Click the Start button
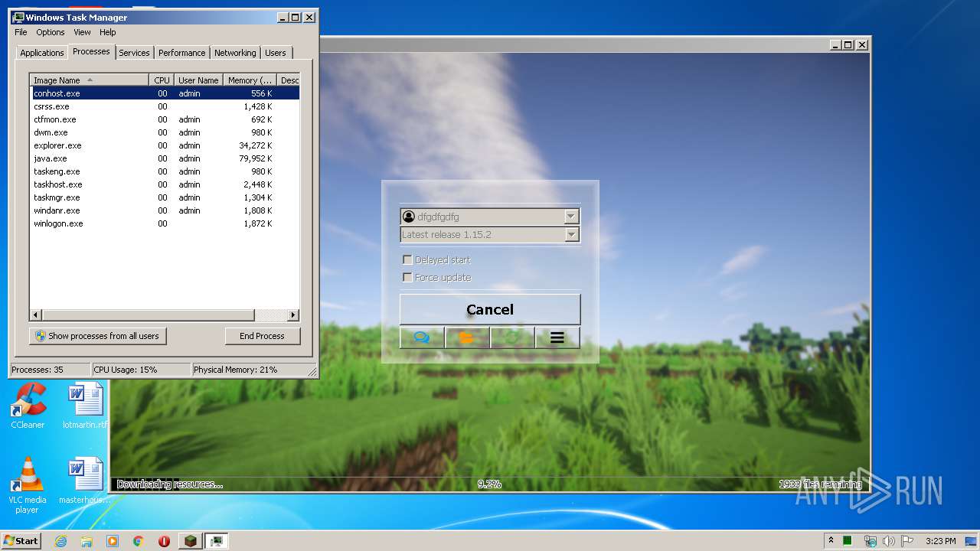Viewport: 980px width, 551px height. pos(21,540)
